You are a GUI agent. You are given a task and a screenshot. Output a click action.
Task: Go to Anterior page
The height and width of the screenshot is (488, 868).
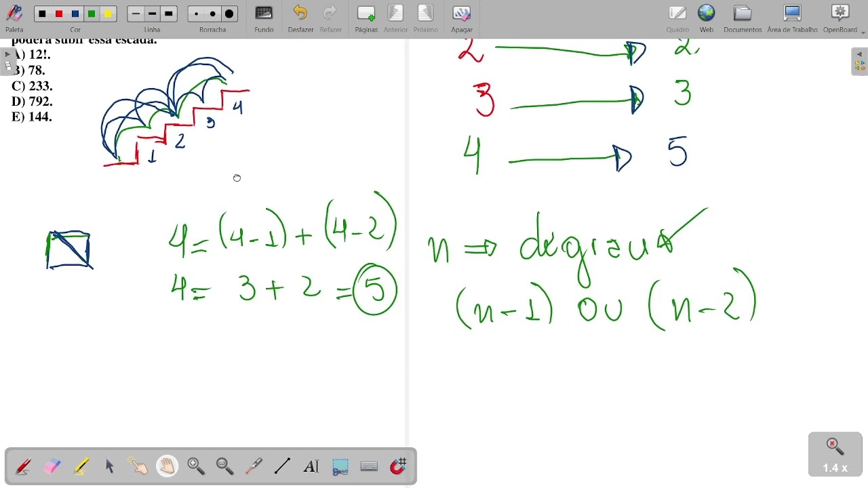395,18
